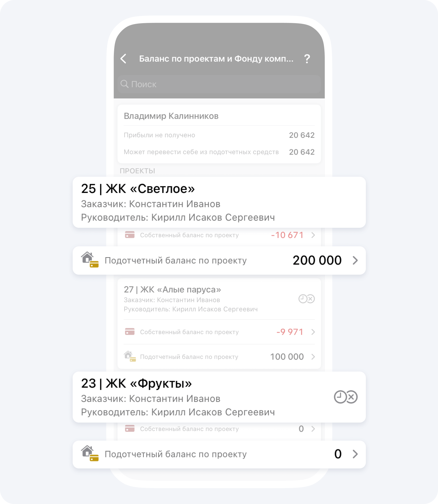This screenshot has width=438, height=504.
Task: Expand the -10 671 собственный баланс chevron
Action: click(x=313, y=235)
